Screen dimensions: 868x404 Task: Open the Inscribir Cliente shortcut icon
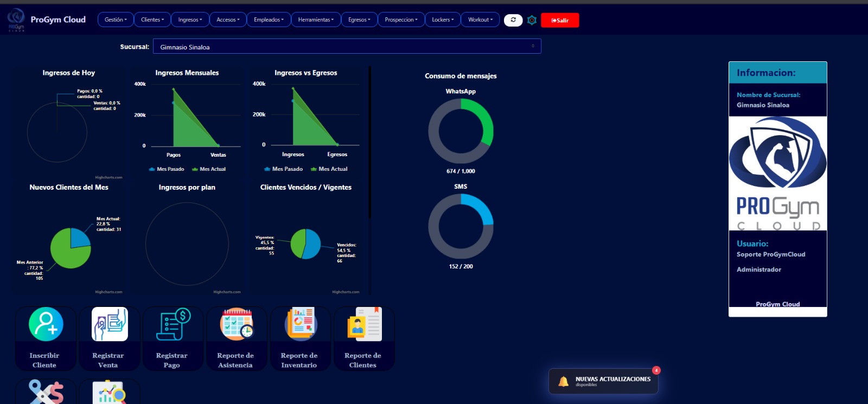(46, 324)
